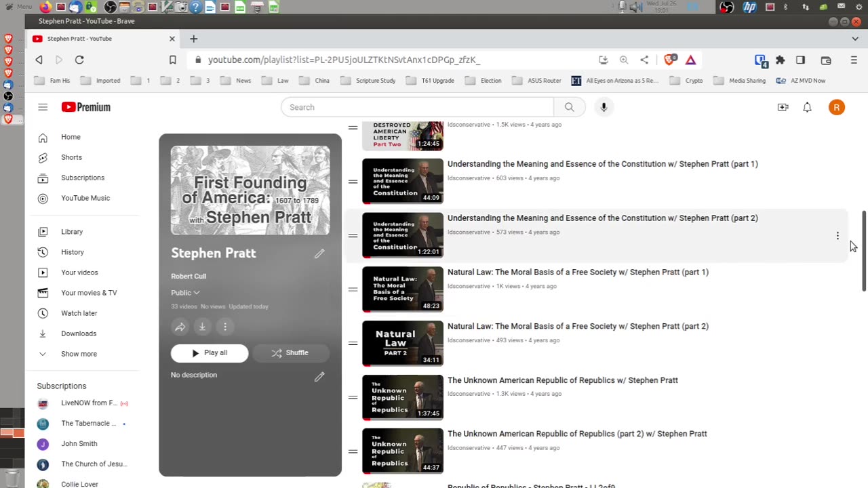This screenshot has width=868, height=488.
Task: Open the Natural Law Part 2 thumbnail
Action: click(x=403, y=343)
